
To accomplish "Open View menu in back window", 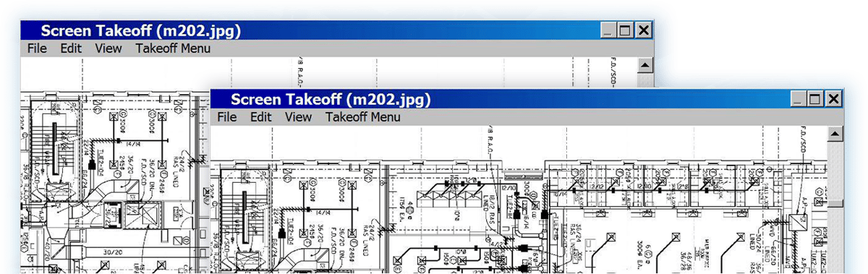I will coord(109,48).
